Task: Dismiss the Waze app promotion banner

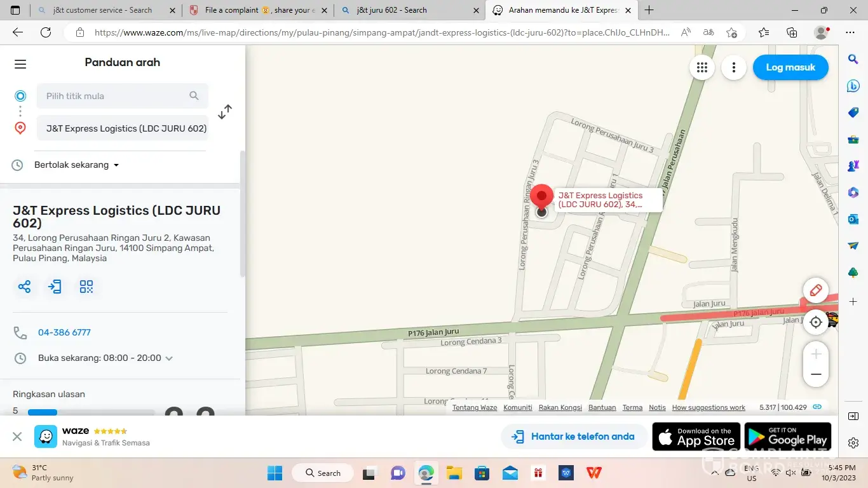Action: (x=17, y=437)
